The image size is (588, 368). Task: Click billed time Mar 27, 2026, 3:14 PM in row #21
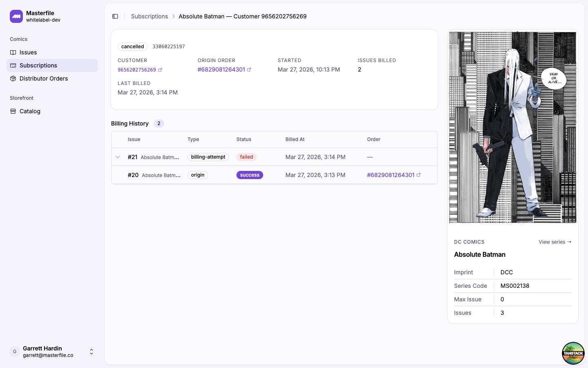[315, 157]
